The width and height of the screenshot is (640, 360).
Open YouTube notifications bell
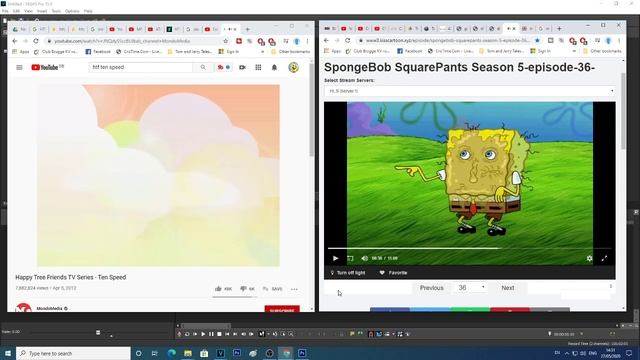point(274,67)
